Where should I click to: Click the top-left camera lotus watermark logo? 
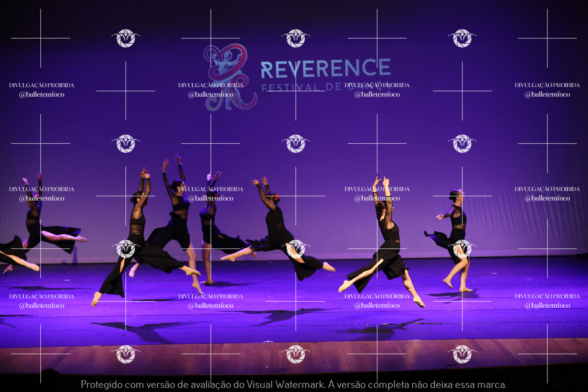tap(126, 38)
